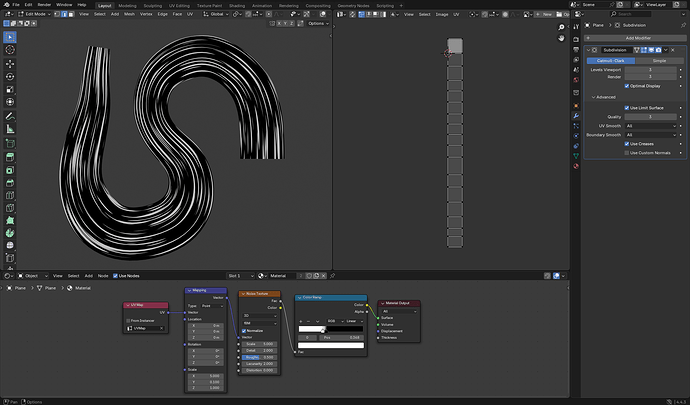Image resolution: width=690 pixels, height=405 pixels.
Task: Select the Scale tool
Action: coord(10,89)
